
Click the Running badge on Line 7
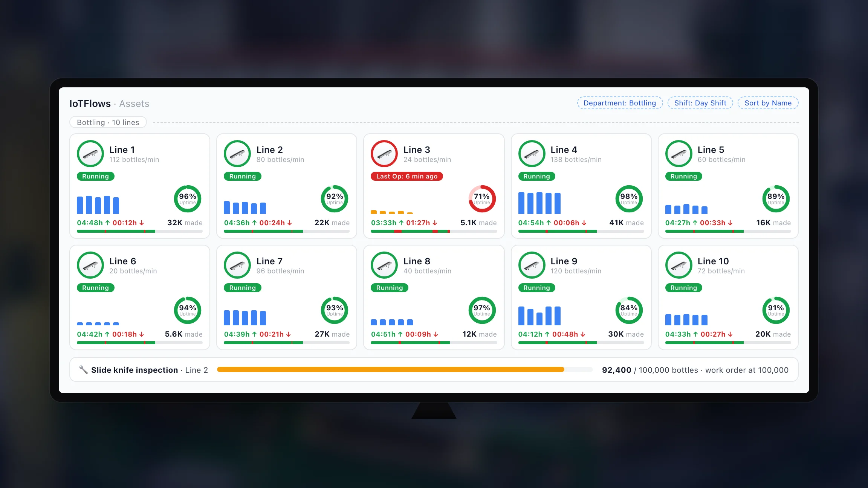[x=243, y=288]
